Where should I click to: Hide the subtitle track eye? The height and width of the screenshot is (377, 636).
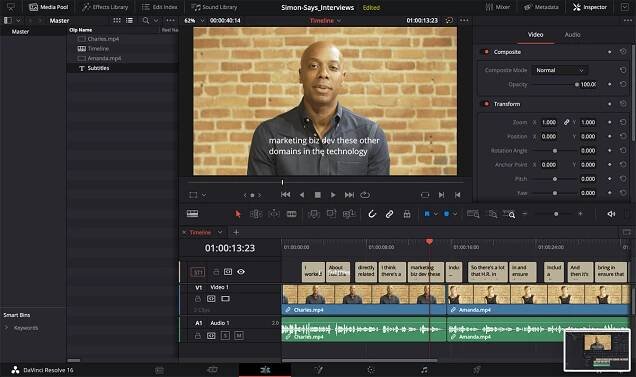(x=241, y=271)
